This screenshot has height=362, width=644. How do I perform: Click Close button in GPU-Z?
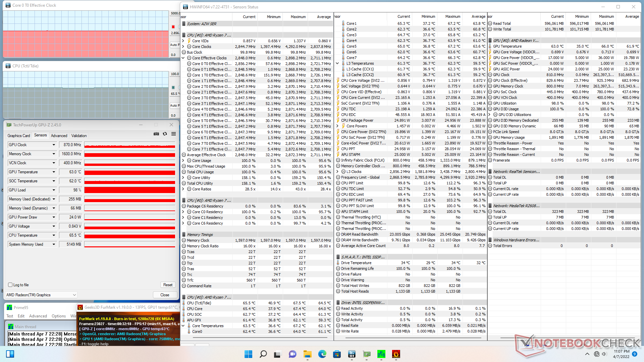[165, 295]
